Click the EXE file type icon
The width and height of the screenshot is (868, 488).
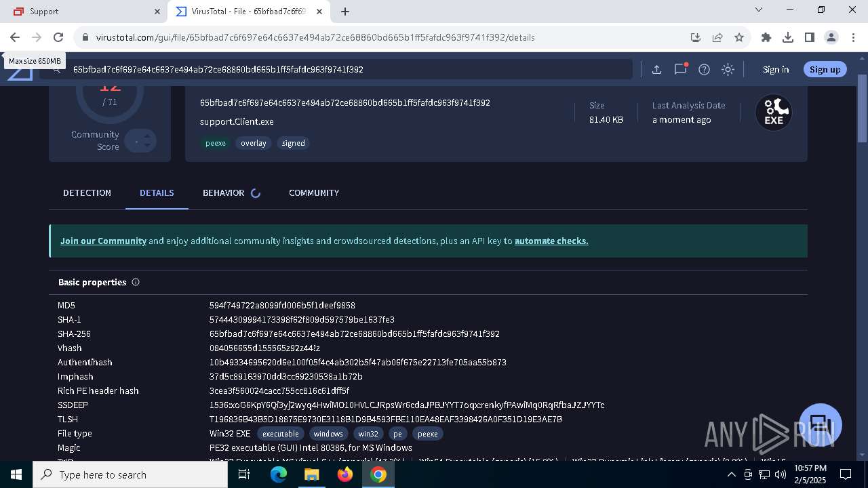coord(774,113)
